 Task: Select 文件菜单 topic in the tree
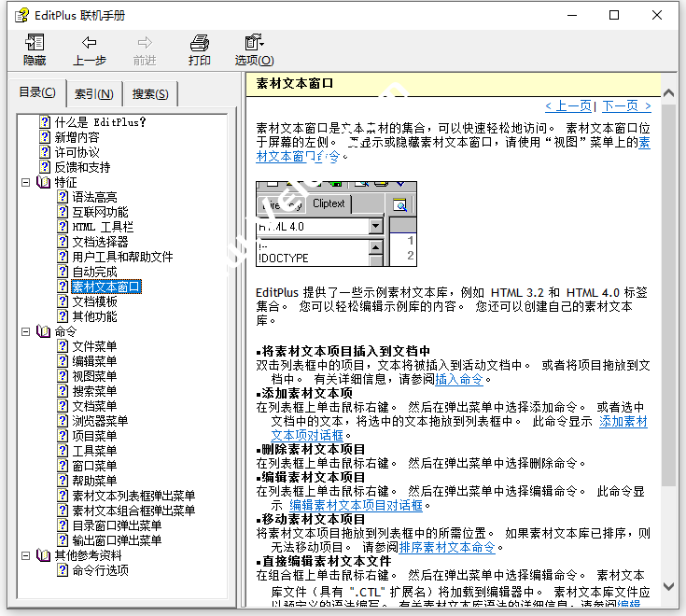click(x=94, y=346)
